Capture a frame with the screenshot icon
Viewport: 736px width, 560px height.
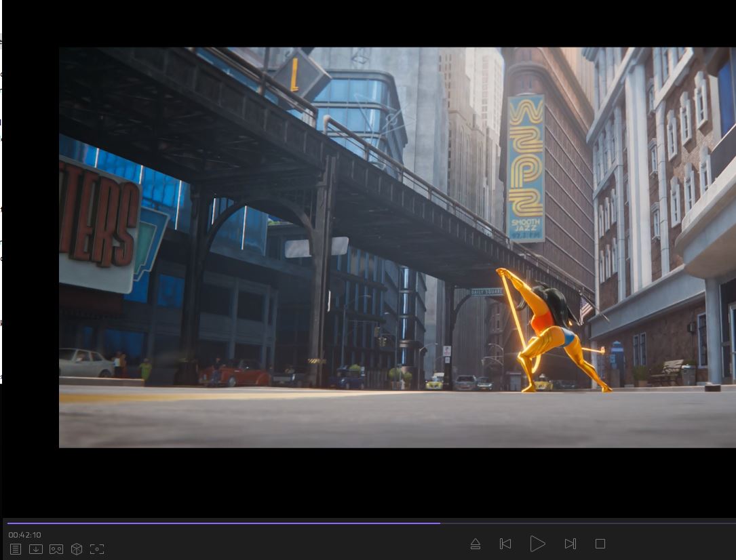pyautogui.click(x=97, y=549)
